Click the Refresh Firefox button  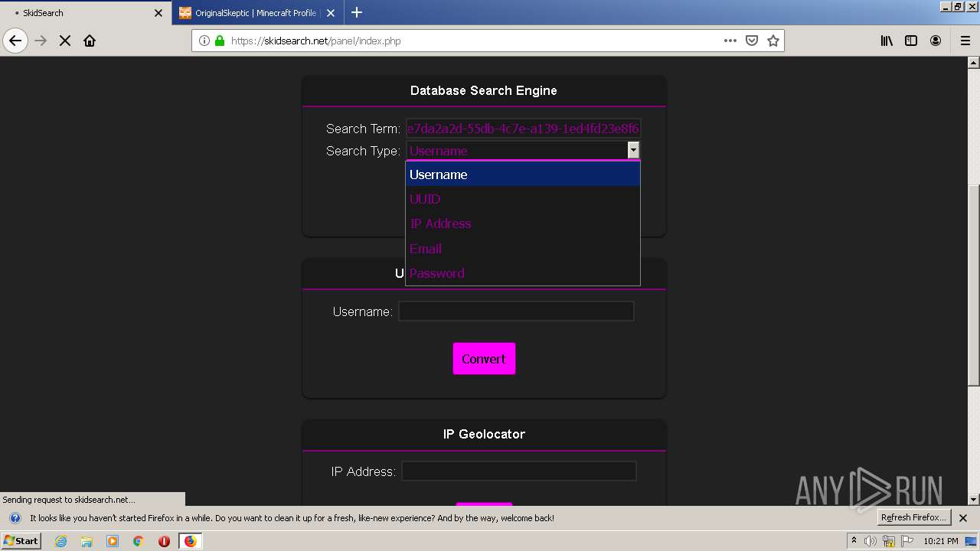(913, 518)
